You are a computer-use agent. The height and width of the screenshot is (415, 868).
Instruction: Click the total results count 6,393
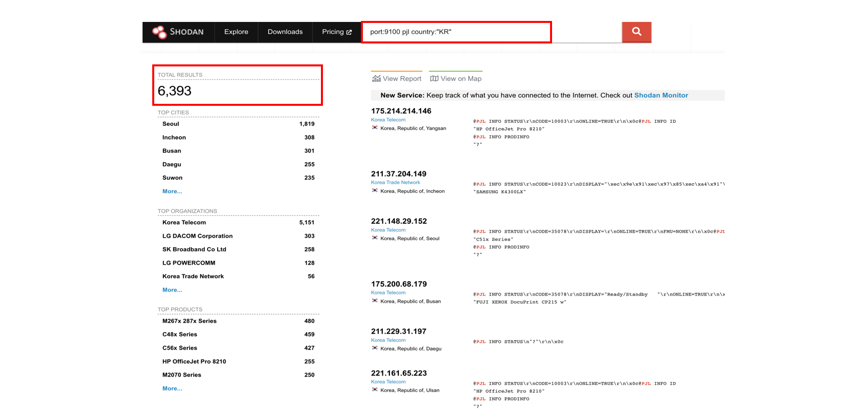[x=175, y=91]
